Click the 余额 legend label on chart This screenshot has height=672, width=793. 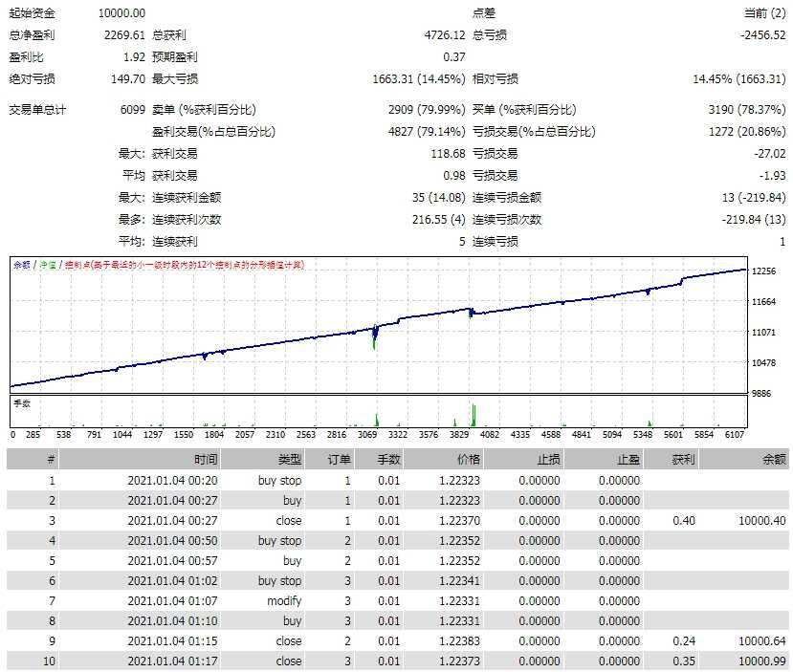tap(22, 265)
